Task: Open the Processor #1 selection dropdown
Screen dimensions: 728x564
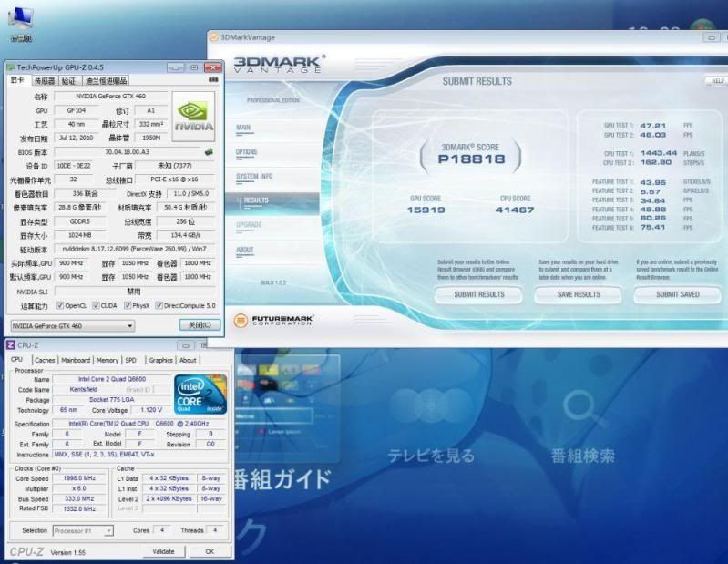Action: pos(82,530)
